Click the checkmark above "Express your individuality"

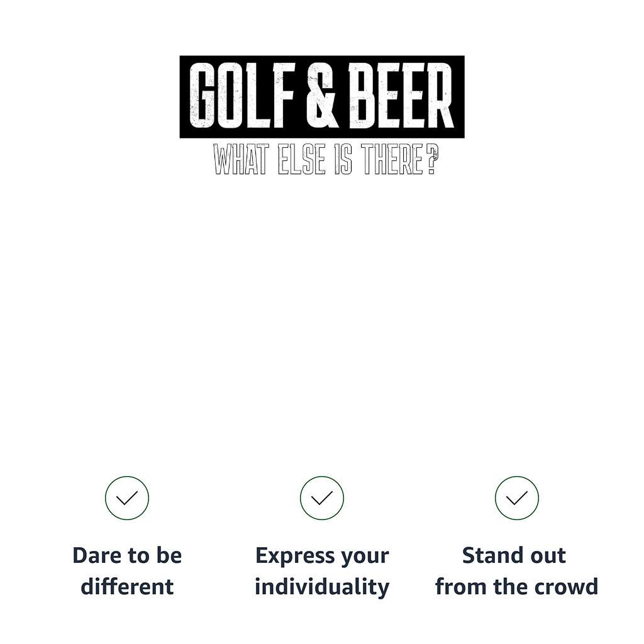[322, 498]
